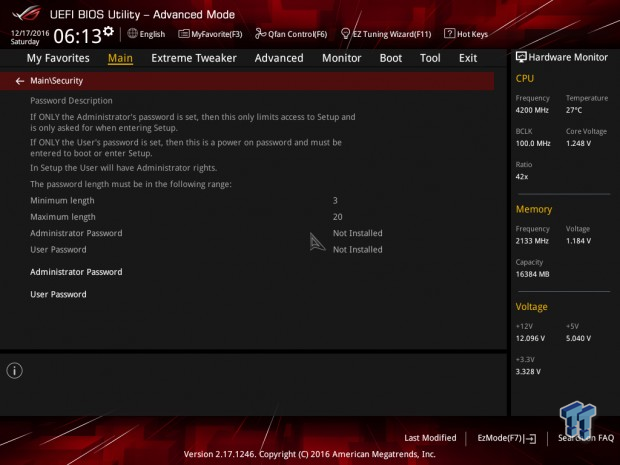Change language via English label
Image resolution: width=620 pixels, height=465 pixels.
tap(152, 34)
